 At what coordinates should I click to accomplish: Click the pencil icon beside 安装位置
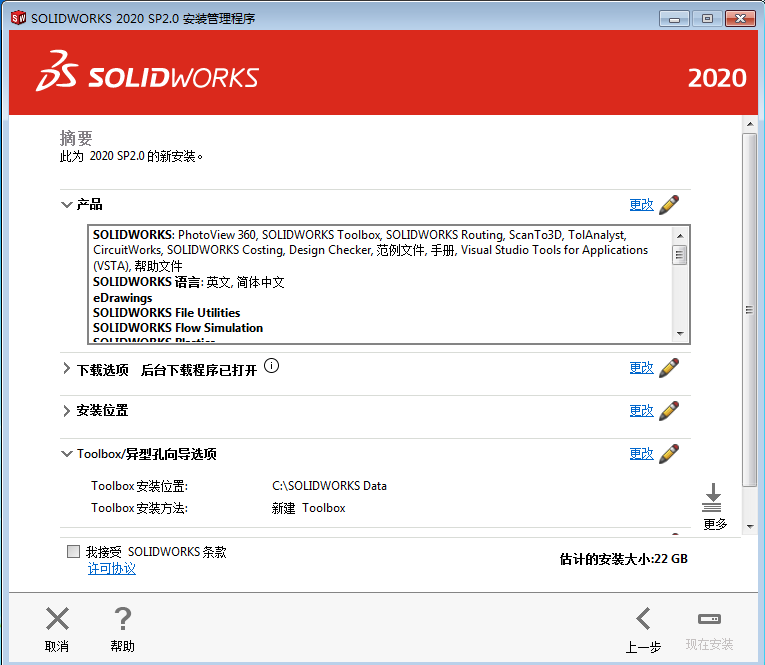pyautogui.click(x=669, y=410)
